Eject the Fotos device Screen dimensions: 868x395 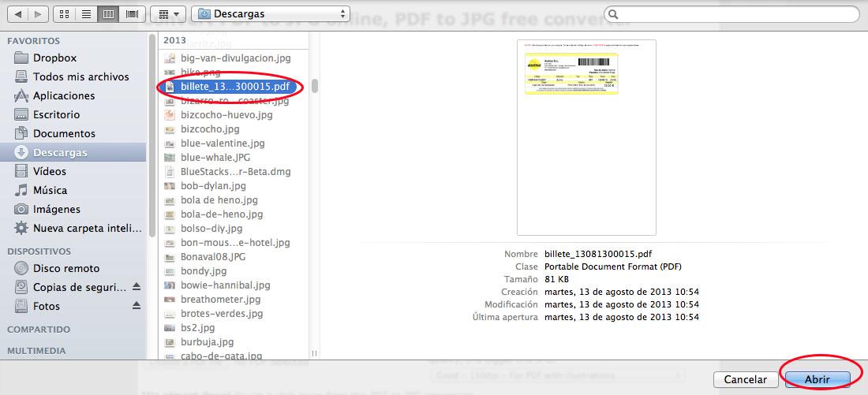point(136,306)
